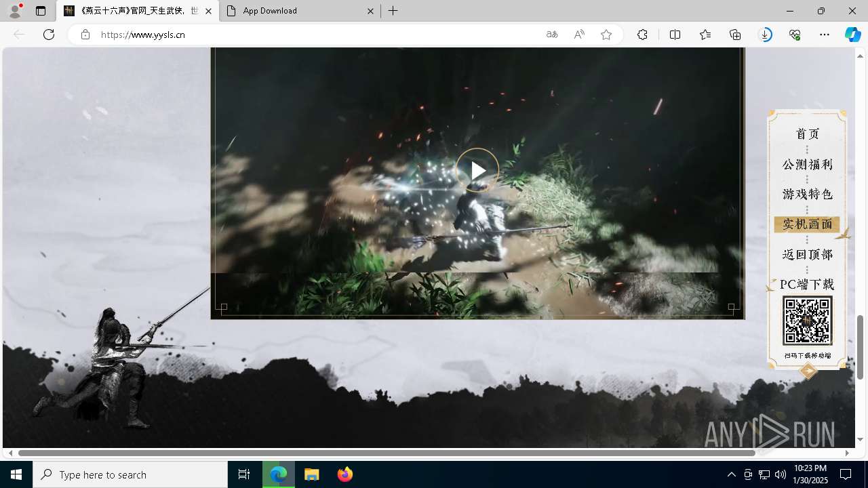Open the Windows Start menu
The height and width of the screenshot is (488, 868).
(x=16, y=474)
